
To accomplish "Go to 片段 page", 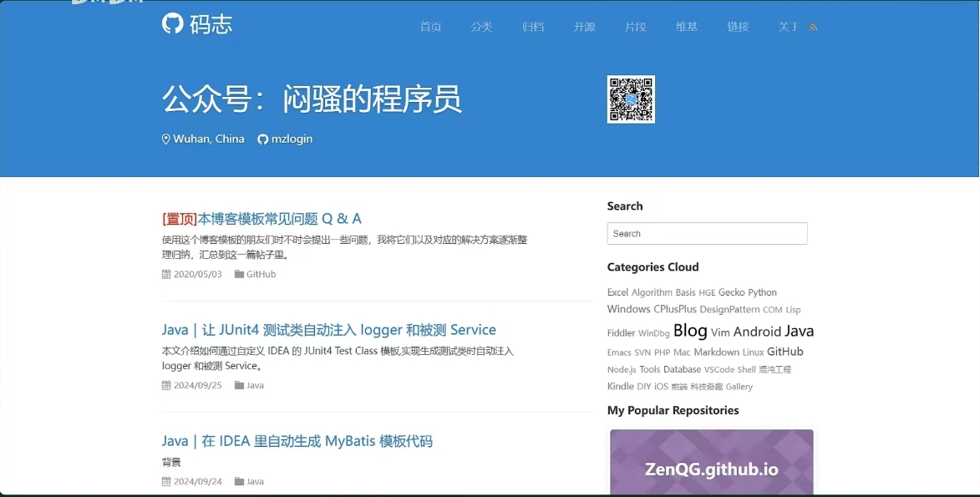I will point(636,27).
